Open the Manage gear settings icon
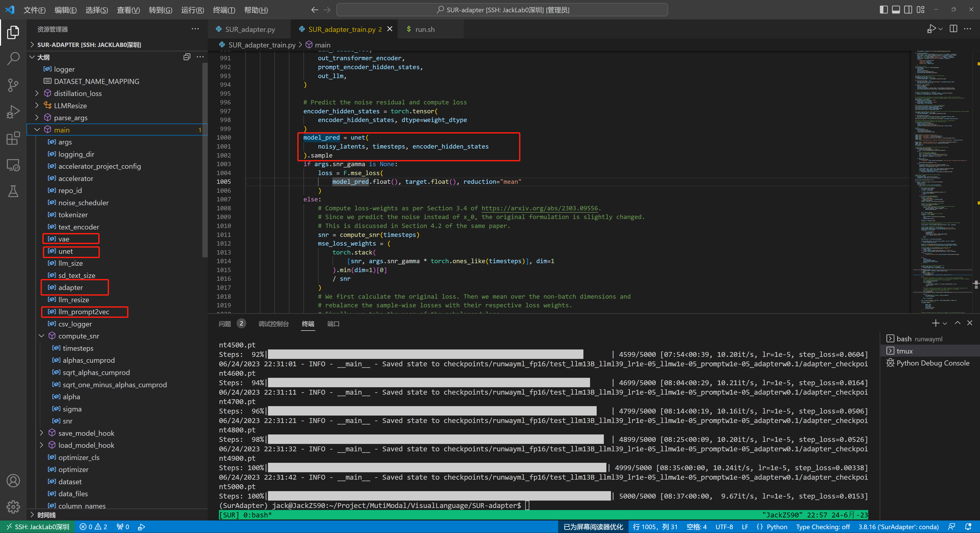The height and width of the screenshot is (533, 980). [x=13, y=507]
